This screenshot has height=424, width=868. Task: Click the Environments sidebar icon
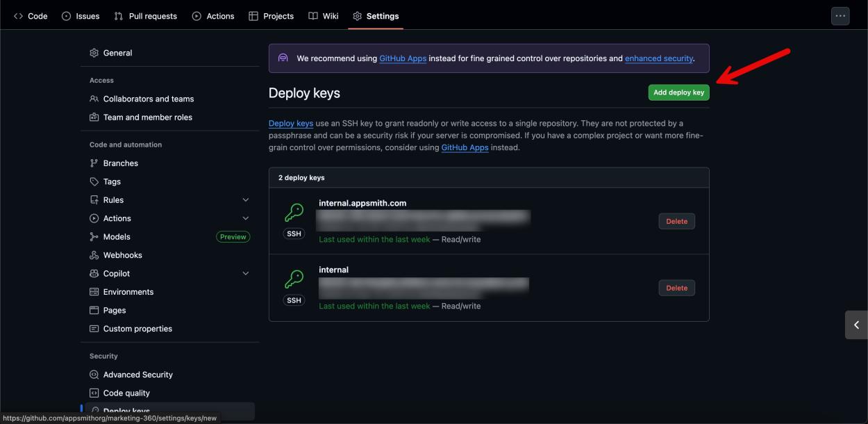tap(94, 291)
